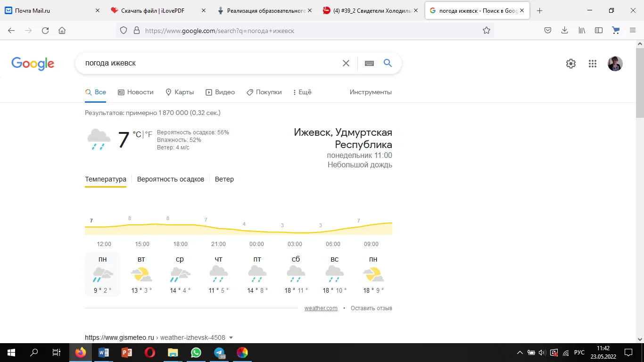
Task: Select Fahrenheit for the temperature display
Action: tap(148, 134)
